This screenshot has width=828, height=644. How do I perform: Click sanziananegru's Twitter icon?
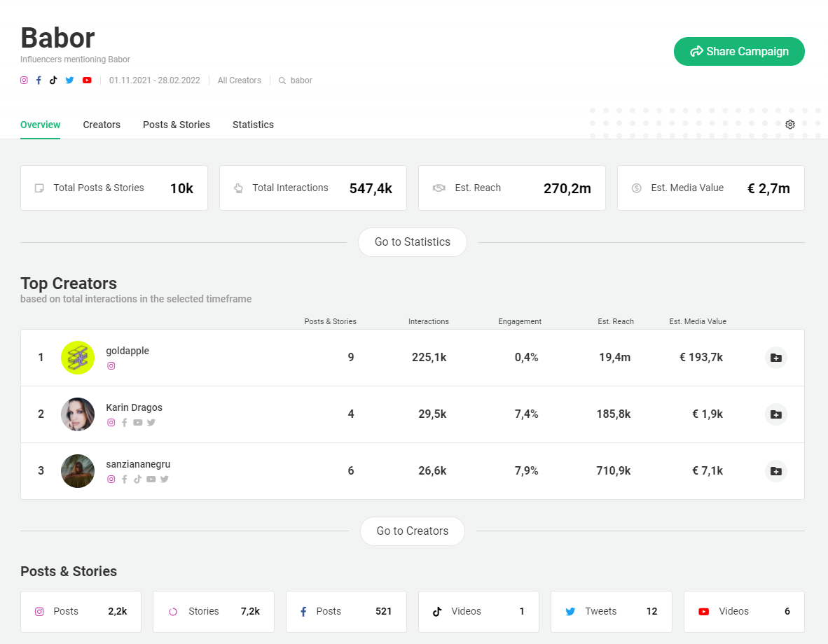tap(165, 479)
